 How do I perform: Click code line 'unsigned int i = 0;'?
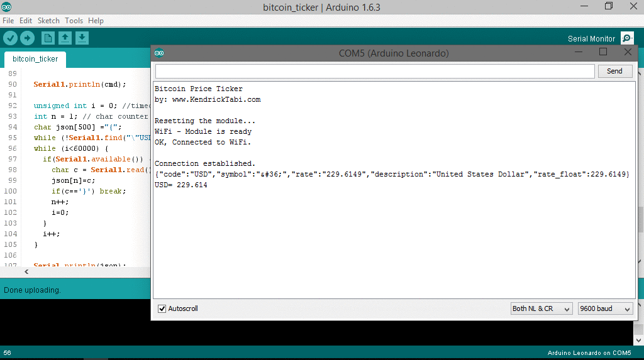[75, 106]
